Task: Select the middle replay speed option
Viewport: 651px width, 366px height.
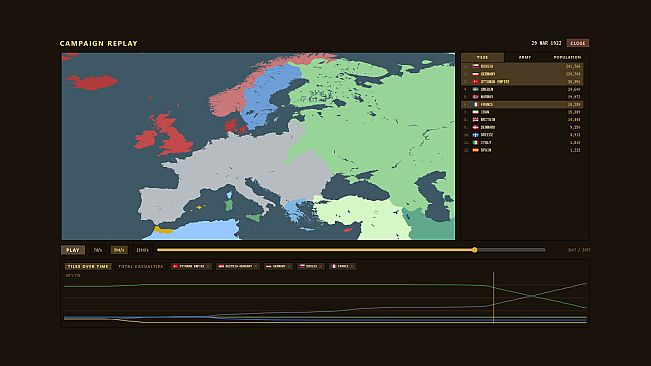Action: (119, 250)
